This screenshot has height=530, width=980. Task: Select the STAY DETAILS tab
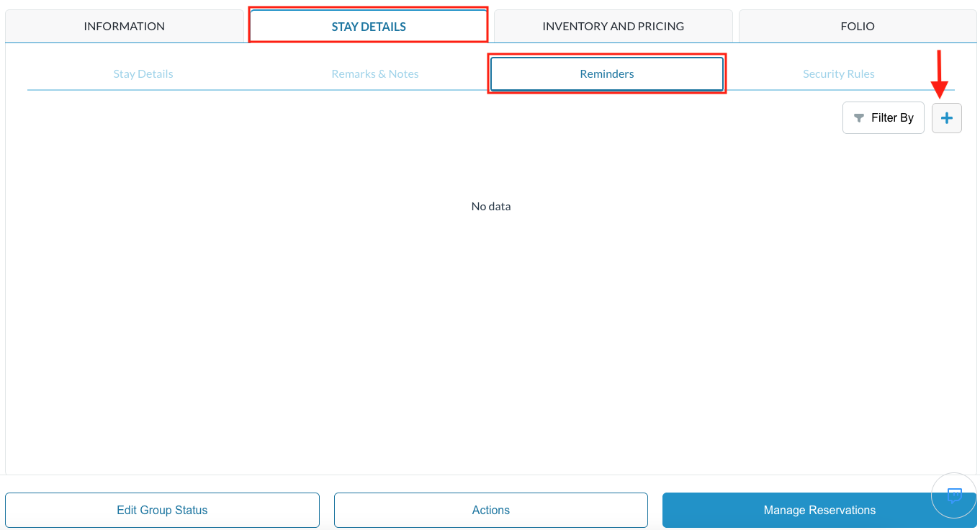click(x=368, y=25)
